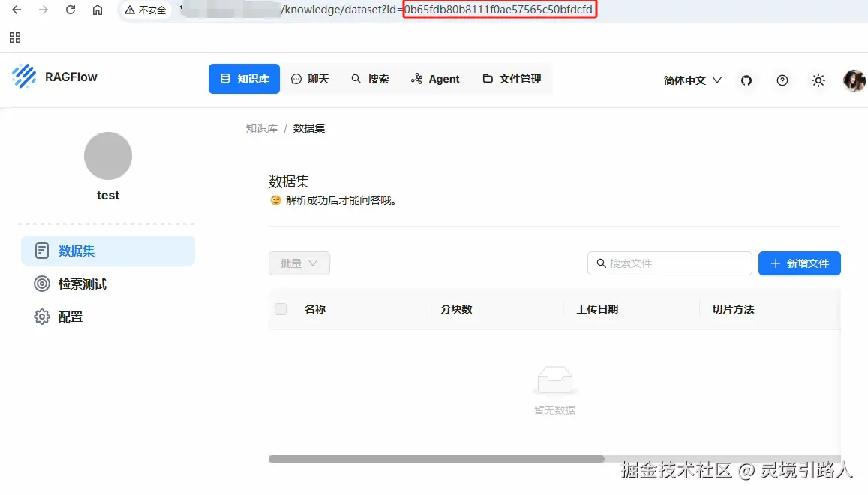
Task: Click the 新增文件 add file button
Action: (800, 263)
